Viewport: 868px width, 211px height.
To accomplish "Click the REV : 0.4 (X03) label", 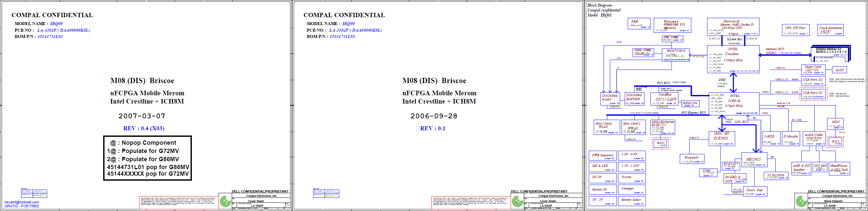I will [x=144, y=129].
